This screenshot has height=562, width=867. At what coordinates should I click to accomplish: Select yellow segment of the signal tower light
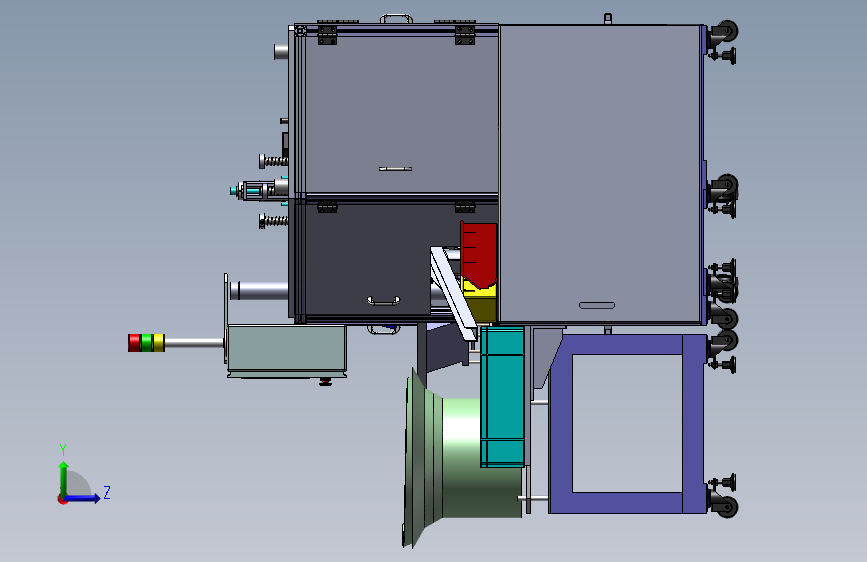(x=159, y=343)
